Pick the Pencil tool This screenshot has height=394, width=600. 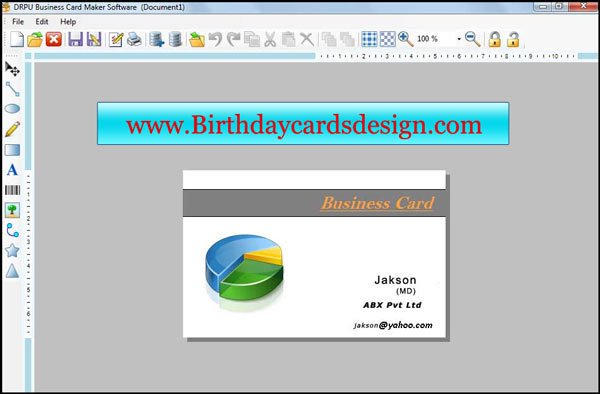click(12, 129)
